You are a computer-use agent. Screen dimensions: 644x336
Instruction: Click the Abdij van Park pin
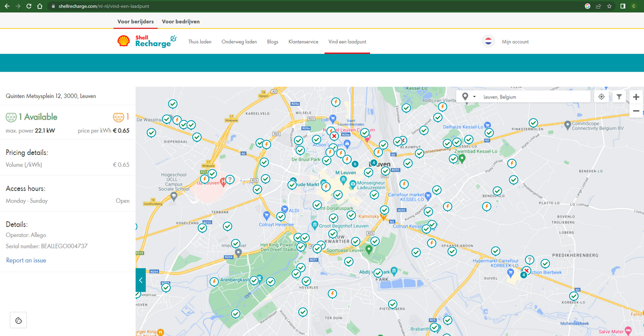coord(394,271)
